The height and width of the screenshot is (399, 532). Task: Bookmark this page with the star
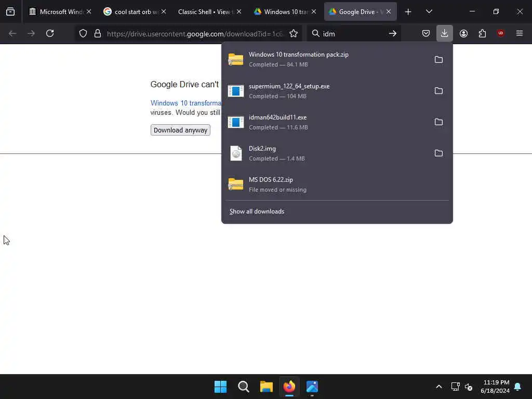(294, 33)
